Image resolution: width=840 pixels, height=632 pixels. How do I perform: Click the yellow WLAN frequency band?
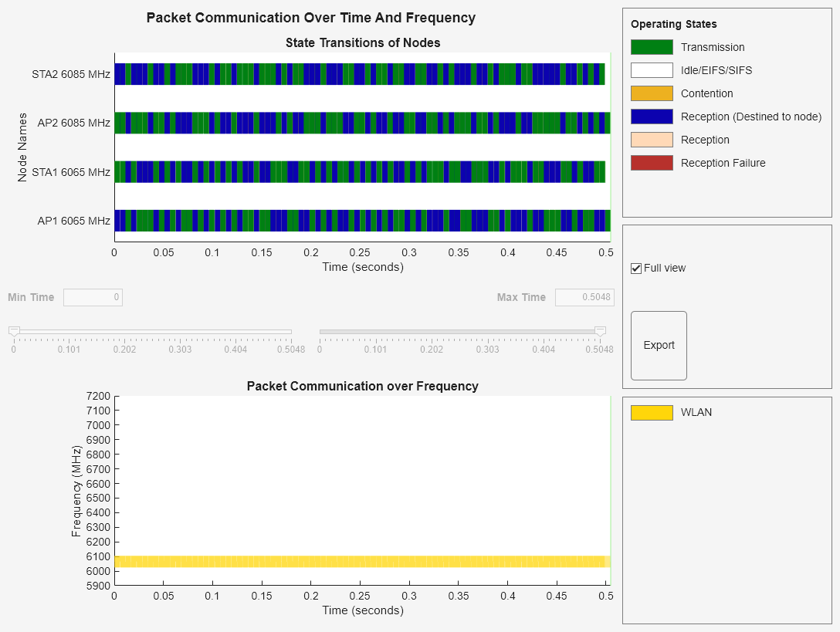pos(362,562)
